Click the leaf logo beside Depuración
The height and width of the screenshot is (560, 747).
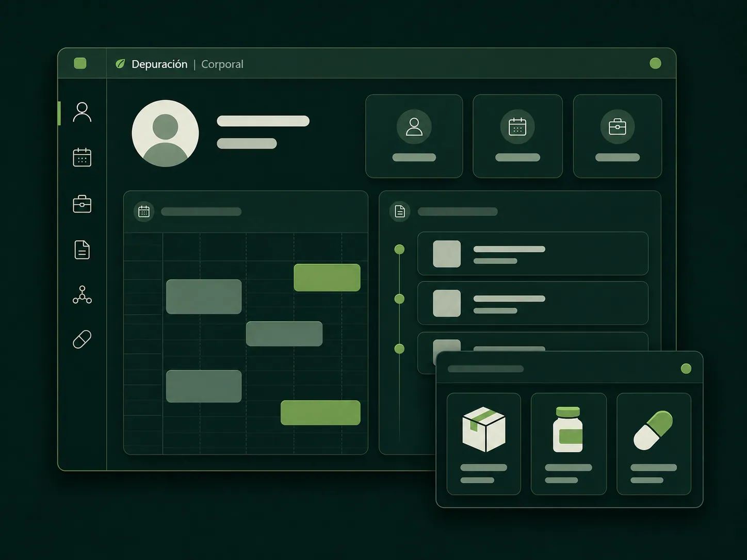pos(120,64)
